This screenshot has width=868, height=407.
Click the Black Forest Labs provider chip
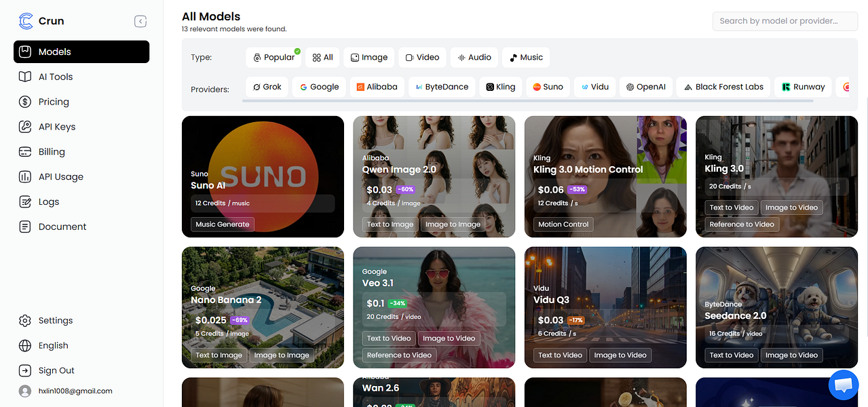(x=723, y=87)
